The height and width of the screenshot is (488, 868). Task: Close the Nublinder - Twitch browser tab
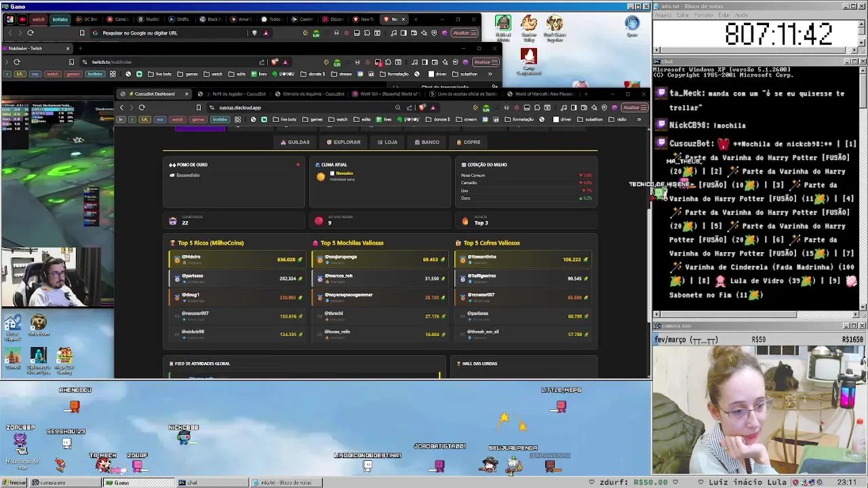coord(67,48)
